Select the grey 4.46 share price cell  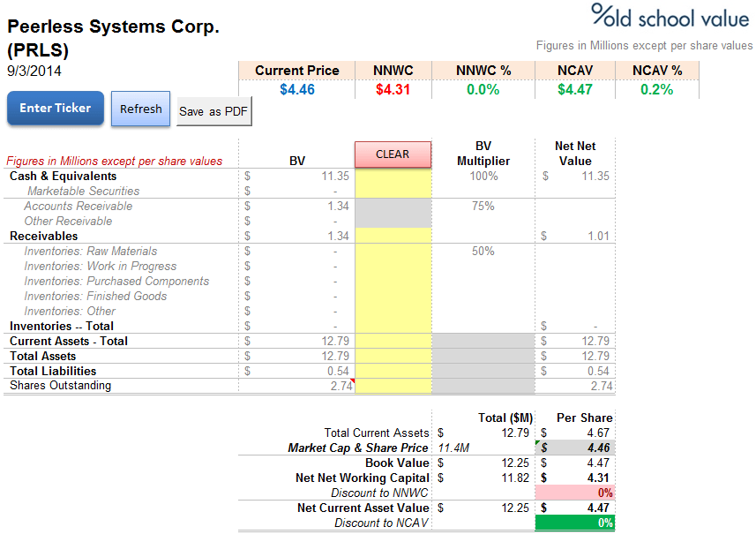point(575,448)
